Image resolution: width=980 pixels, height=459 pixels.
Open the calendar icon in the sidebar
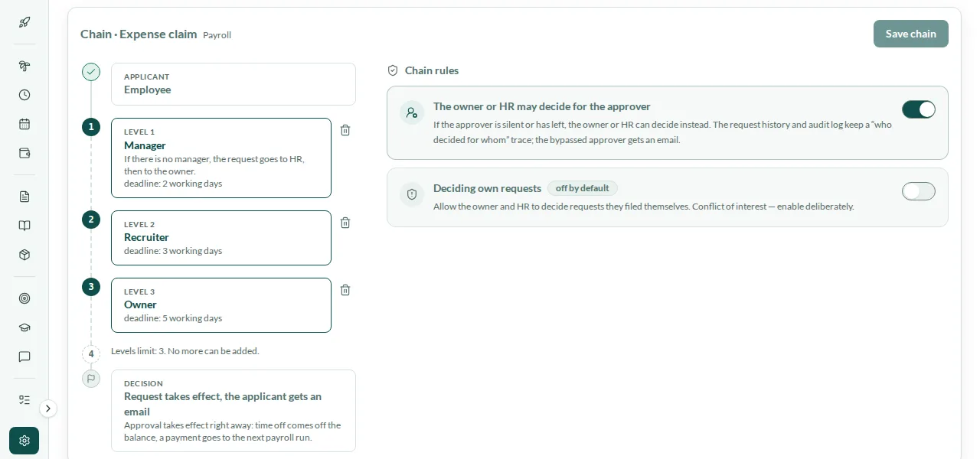tap(24, 124)
